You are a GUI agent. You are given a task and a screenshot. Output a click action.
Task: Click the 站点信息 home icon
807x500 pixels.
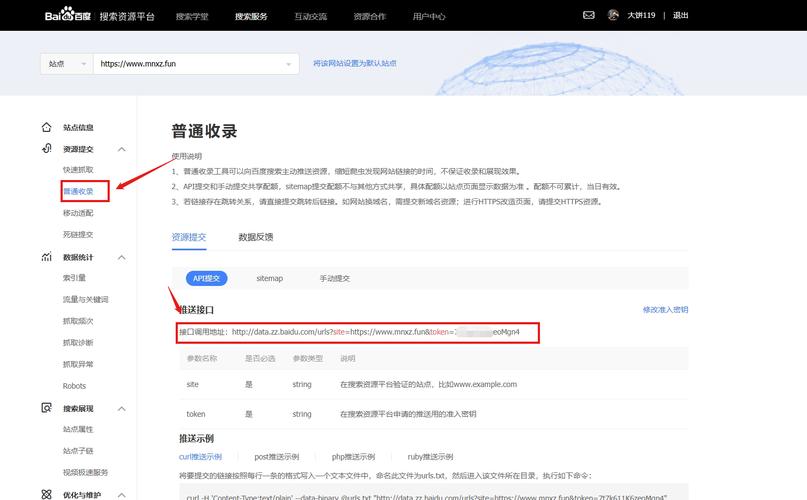[x=46, y=127]
